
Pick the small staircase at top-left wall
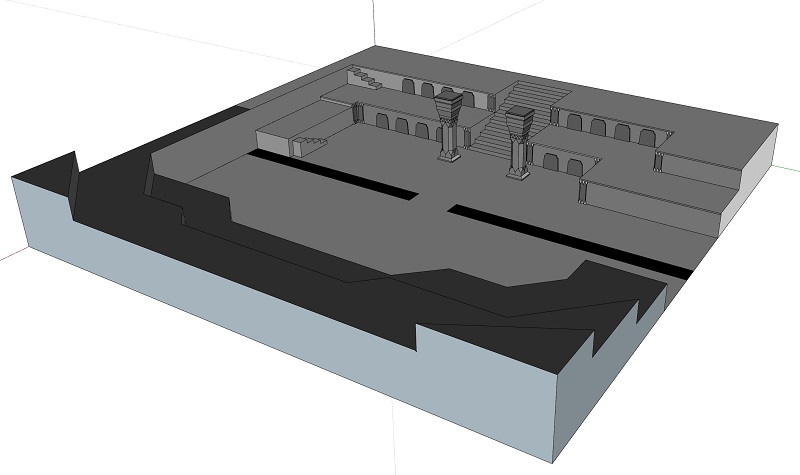(367, 78)
